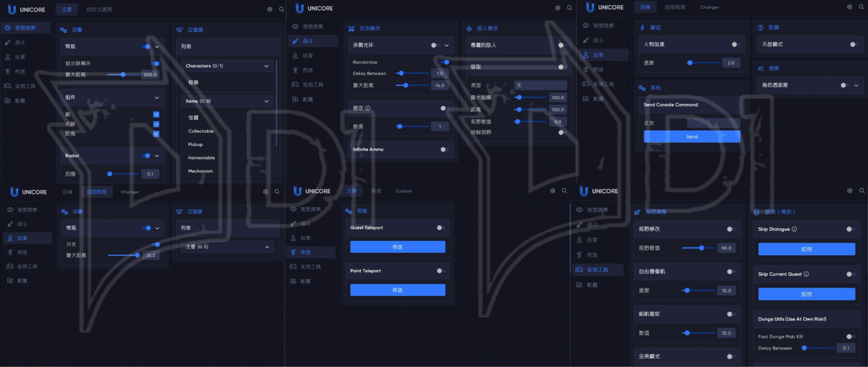Viewport: 868px width, 367px height.
Task: Switch to the Changer tab in top-right panel
Action: [x=709, y=7]
